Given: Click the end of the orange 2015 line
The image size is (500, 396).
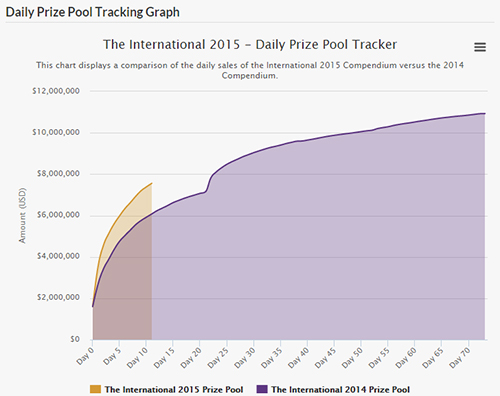Looking at the screenshot, I should click(x=152, y=183).
